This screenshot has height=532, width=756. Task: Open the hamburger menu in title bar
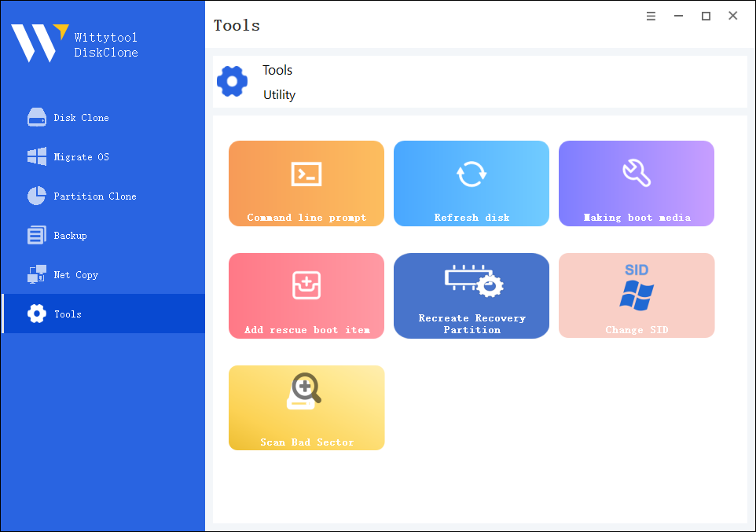pos(651,16)
